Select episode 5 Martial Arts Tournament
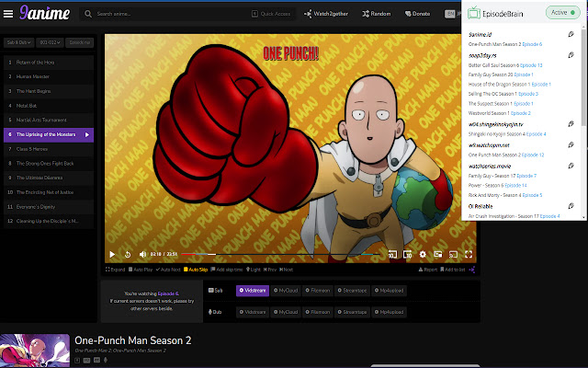Viewport: 588px width, 368px height. click(49, 121)
